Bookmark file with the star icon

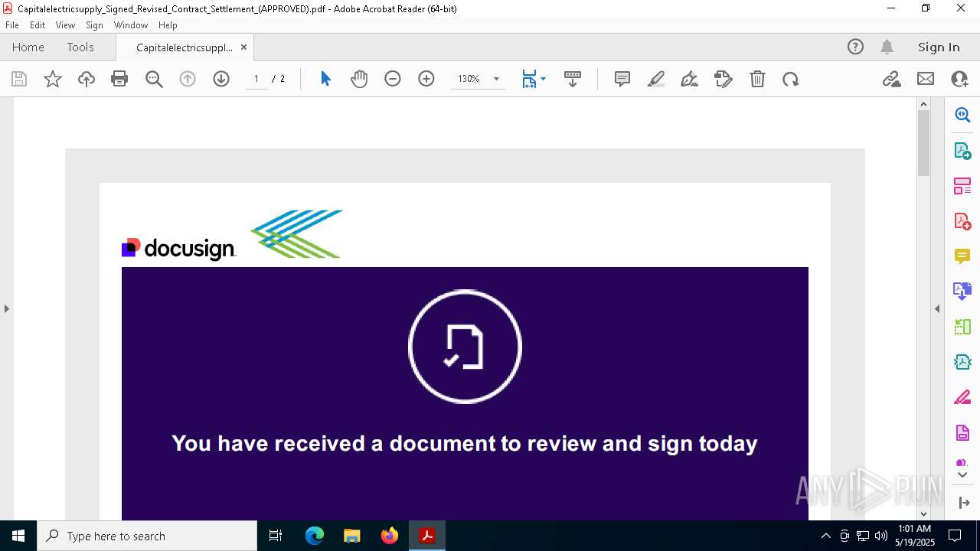pyautogui.click(x=53, y=79)
